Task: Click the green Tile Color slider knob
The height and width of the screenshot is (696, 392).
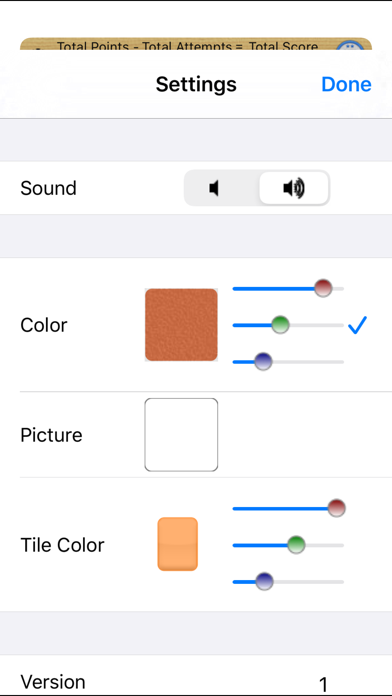Action: pos(296,545)
